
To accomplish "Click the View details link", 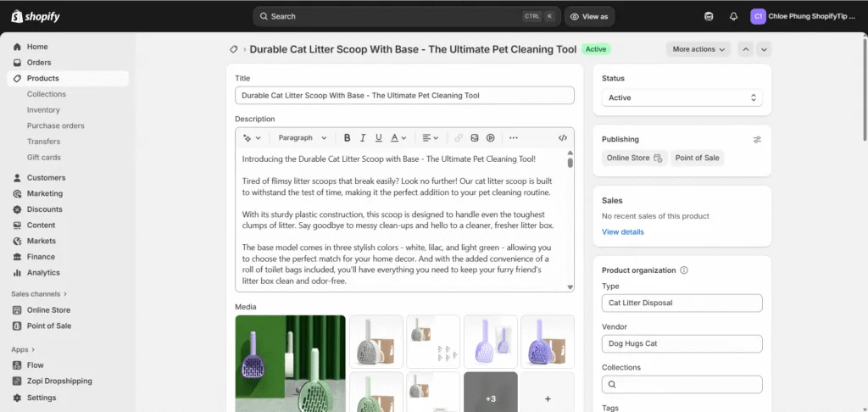I will (x=623, y=232).
